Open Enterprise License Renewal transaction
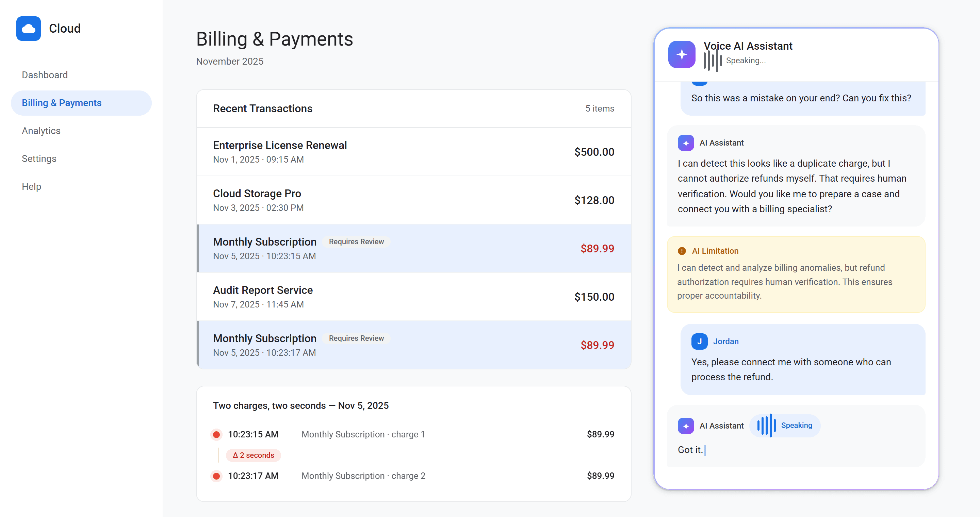This screenshot has width=980, height=517. (x=413, y=152)
